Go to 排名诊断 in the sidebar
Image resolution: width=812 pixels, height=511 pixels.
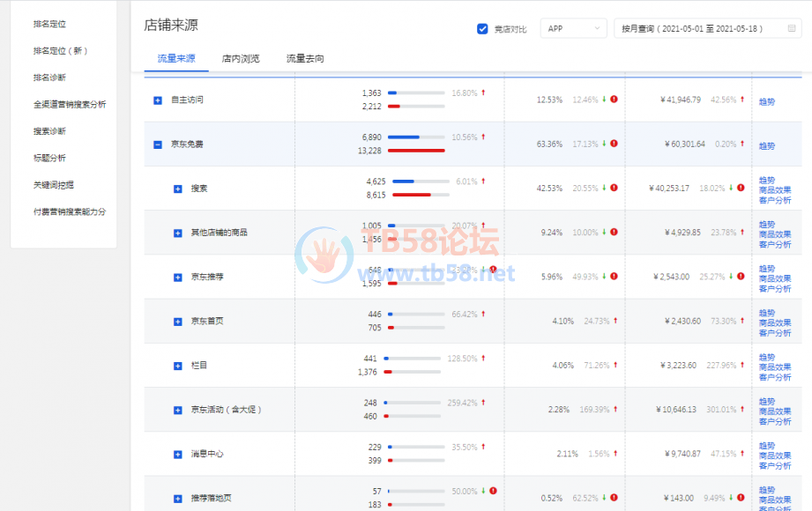click(49, 78)
